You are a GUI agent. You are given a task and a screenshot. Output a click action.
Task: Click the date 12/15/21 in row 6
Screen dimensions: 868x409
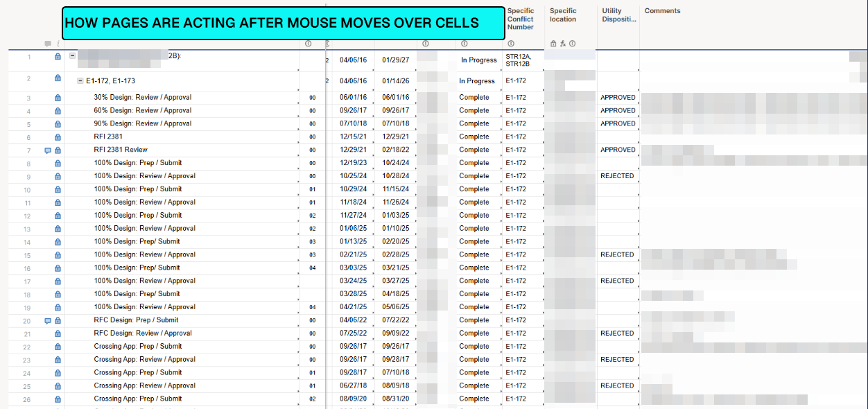[354, 137]
